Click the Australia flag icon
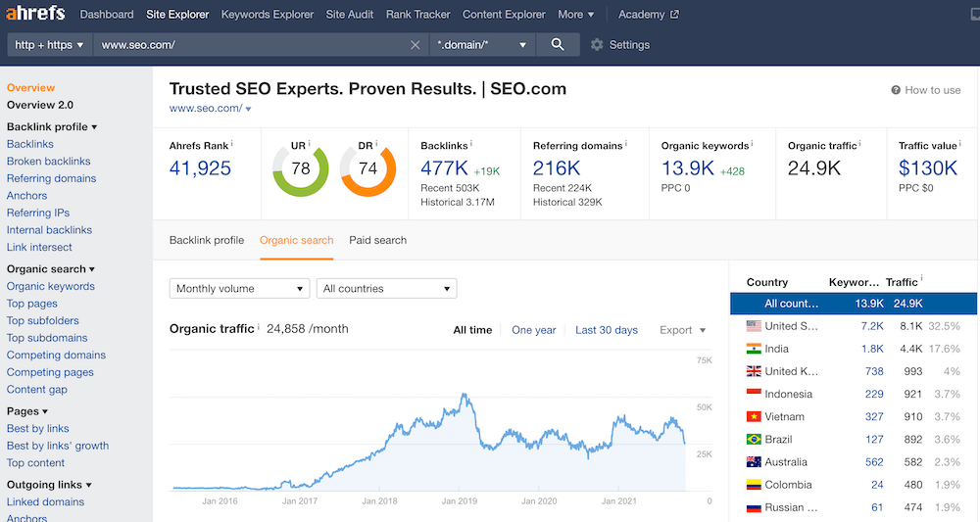Viewport: 980px width, 522px height. coord(754,462)
